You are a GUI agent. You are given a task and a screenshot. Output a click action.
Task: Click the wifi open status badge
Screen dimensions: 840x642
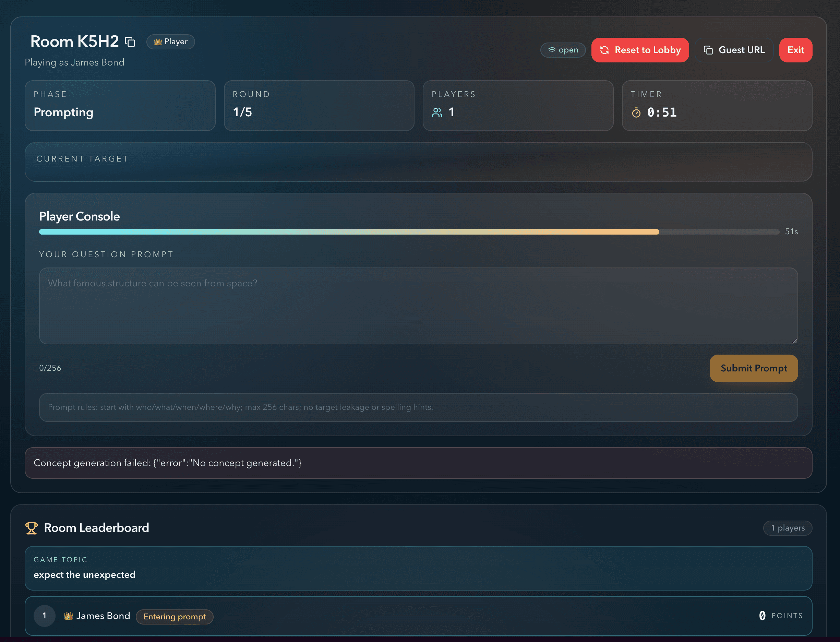(x=563, y=50)
